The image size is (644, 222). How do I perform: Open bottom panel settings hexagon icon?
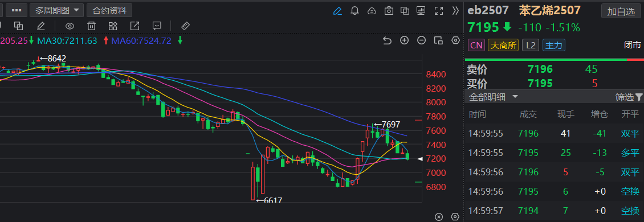pos(455,216)
